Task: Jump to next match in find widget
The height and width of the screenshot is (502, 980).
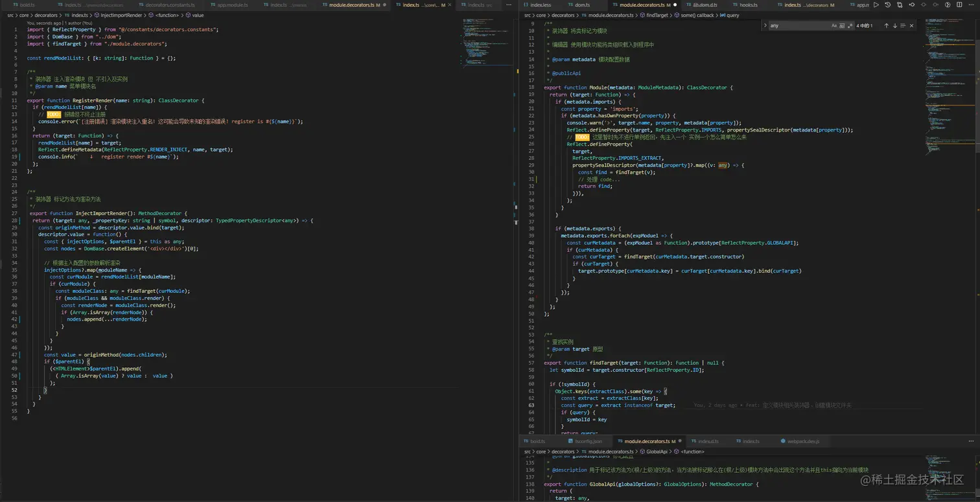Action: click(x=895, y=26)
